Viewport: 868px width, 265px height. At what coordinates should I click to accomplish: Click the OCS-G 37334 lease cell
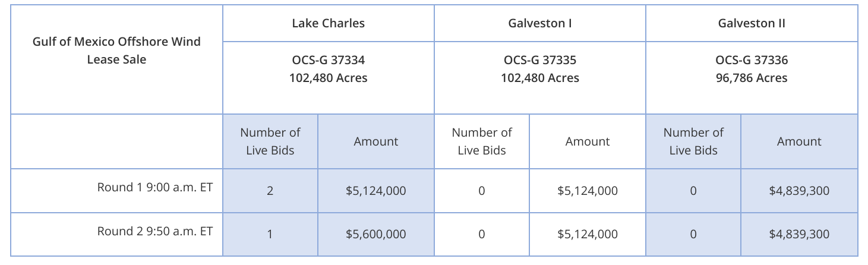(328, 69)
